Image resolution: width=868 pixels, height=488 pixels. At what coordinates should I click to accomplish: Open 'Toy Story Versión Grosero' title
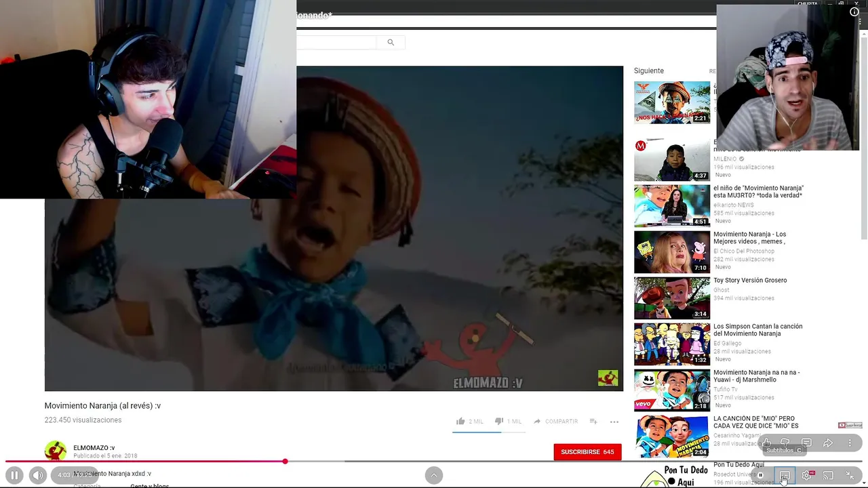pyautogui.click(x=750, y=280)
